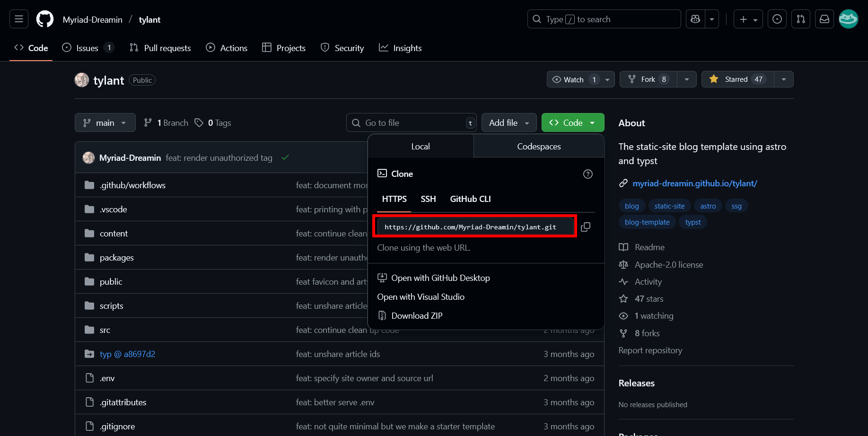Click the Myriad-Dreamin owner link
Screen dimensions: 868x436
tap(93, 19)
